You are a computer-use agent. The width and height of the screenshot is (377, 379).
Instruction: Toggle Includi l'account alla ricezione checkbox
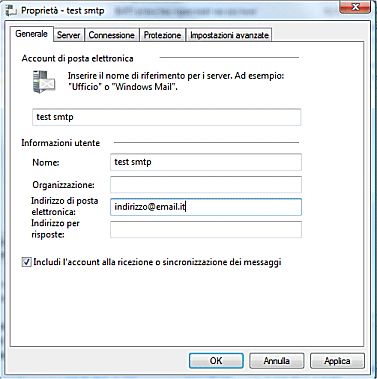click(27, 262)
